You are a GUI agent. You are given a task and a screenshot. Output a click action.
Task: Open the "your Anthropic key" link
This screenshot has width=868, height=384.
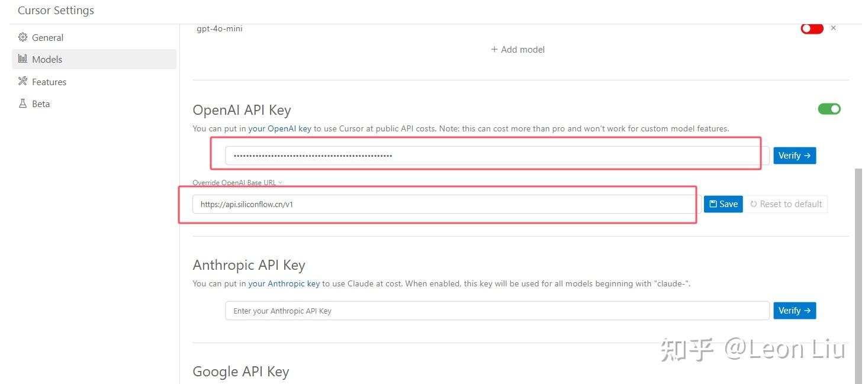(284, 283)
